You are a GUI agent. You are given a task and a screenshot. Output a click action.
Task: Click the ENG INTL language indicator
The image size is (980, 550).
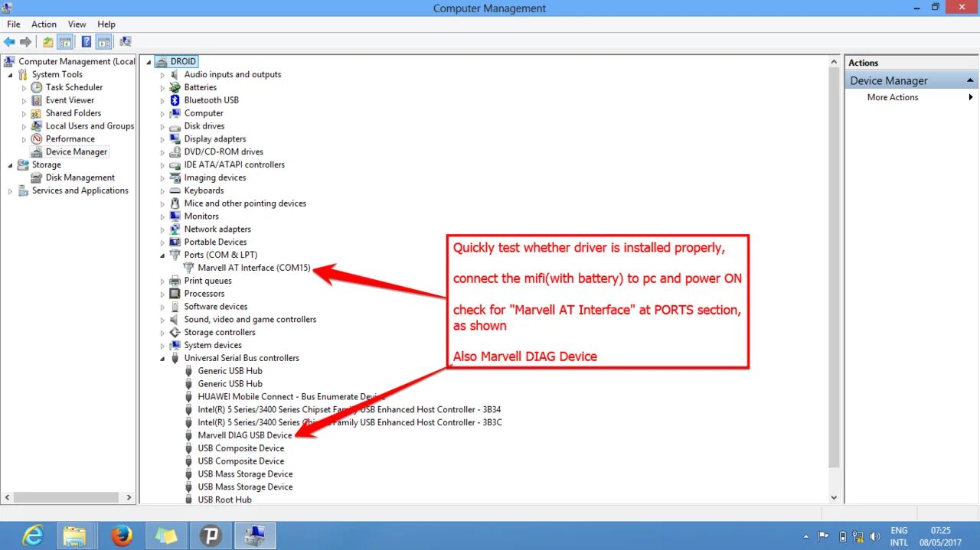click(899, 536)
